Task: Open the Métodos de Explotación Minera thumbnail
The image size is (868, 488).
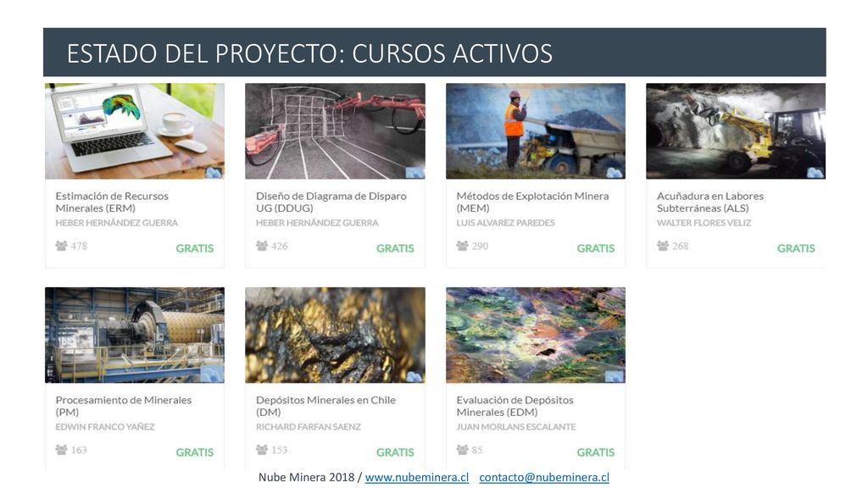Action: pyautogui.click(x=536, y=131)
